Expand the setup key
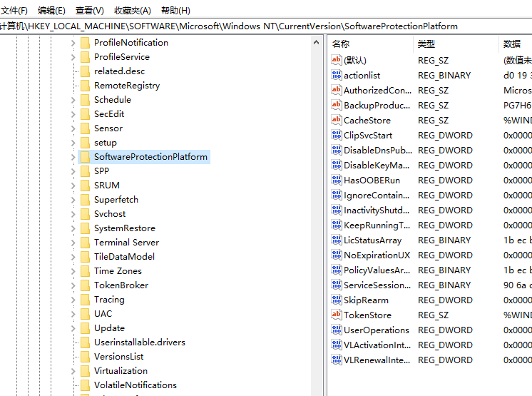The height and width of the screenshot is (396, 532). 73,143
